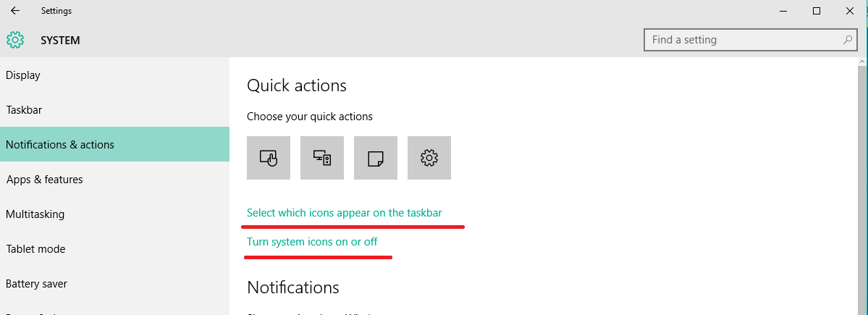Image resolution: width=868 pixels, height=315 pixels.
Task: Click the back arrow in title bar
Action: pyautogui.click(x=15, y=11)
